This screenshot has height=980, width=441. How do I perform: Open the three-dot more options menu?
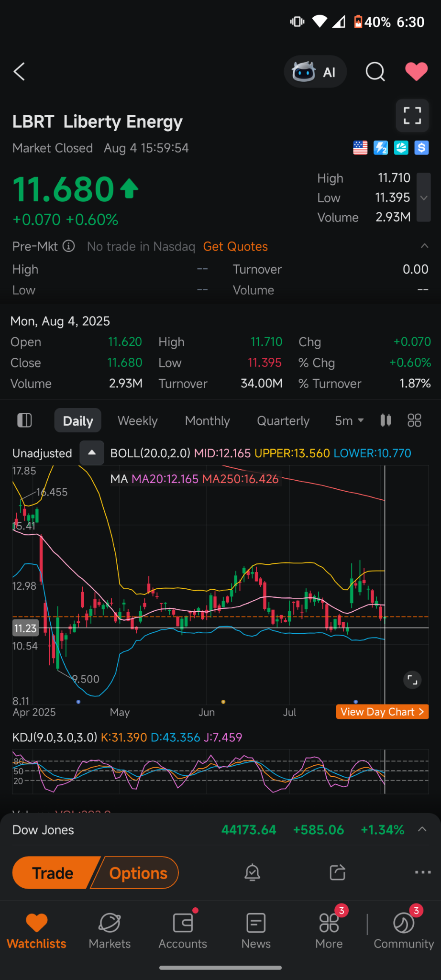(x=423, y=872)
